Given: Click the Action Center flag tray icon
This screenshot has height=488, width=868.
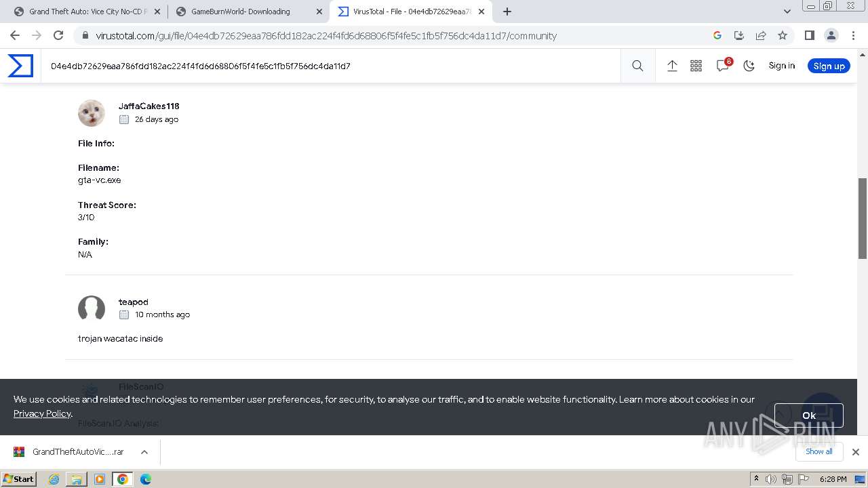Looking at the screenshot, I should 803,479.
